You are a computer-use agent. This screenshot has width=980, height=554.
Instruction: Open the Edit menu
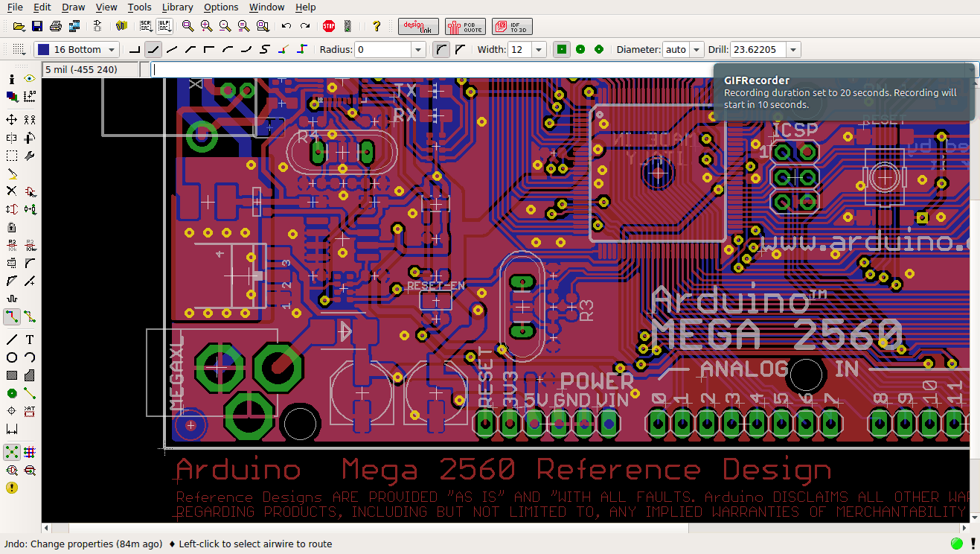(x=42, y=7)
